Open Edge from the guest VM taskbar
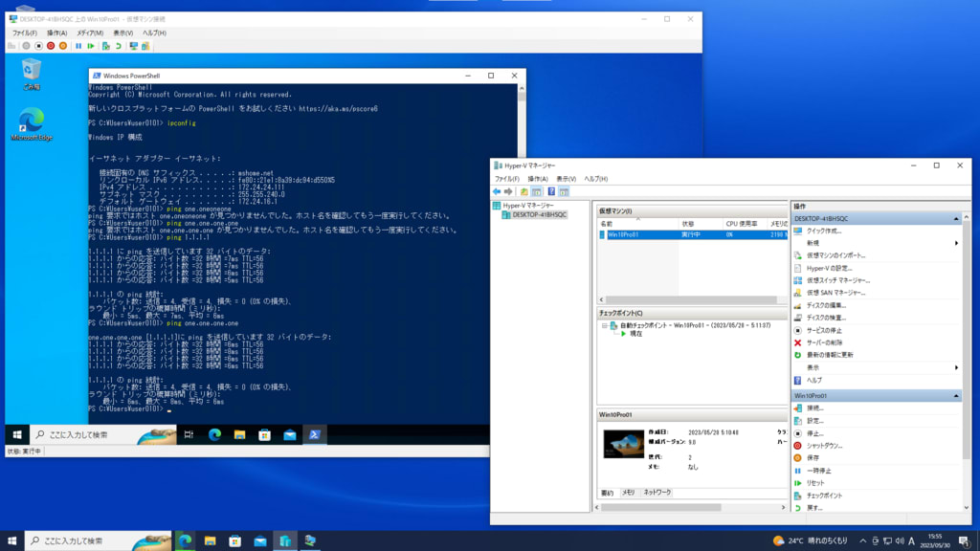This screenshot has width=980, height=551. coord(214,434)
